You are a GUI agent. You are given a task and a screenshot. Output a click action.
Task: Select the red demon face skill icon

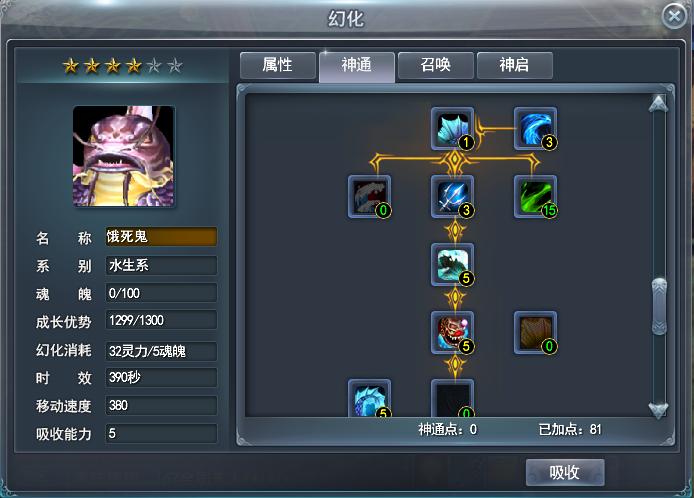click(x=452, y=332)
